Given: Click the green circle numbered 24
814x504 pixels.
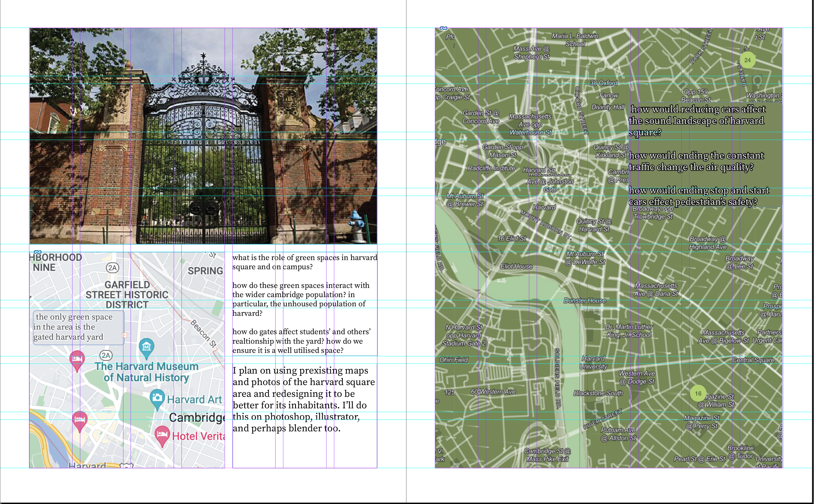Looking at the screenshot, I should pos(747,60).
